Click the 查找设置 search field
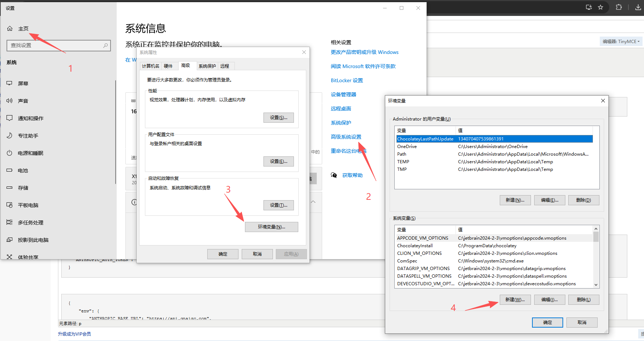Image resolution: width=644 pixels, height=341 pixels. (59, 45)
